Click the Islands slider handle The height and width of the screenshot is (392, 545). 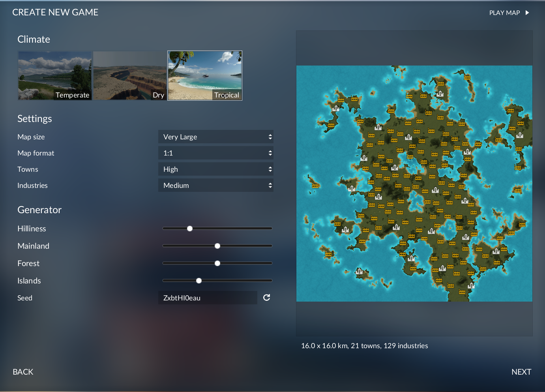point(199,281)
